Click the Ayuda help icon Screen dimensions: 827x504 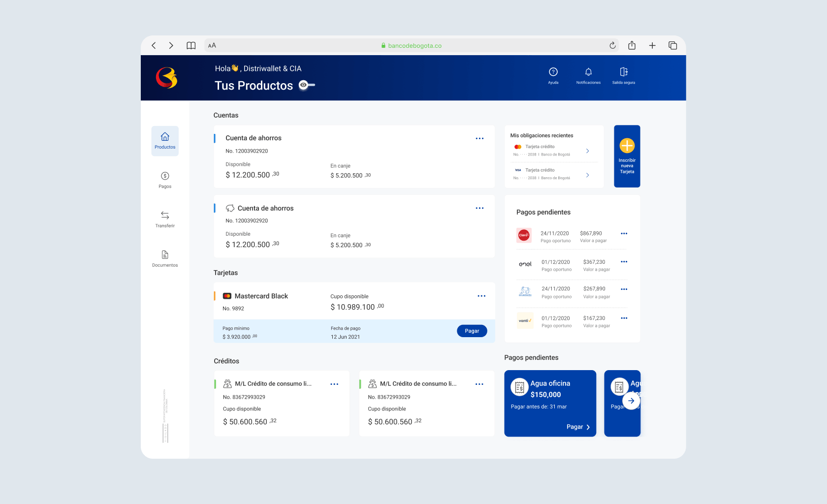[x=553, y=72]
